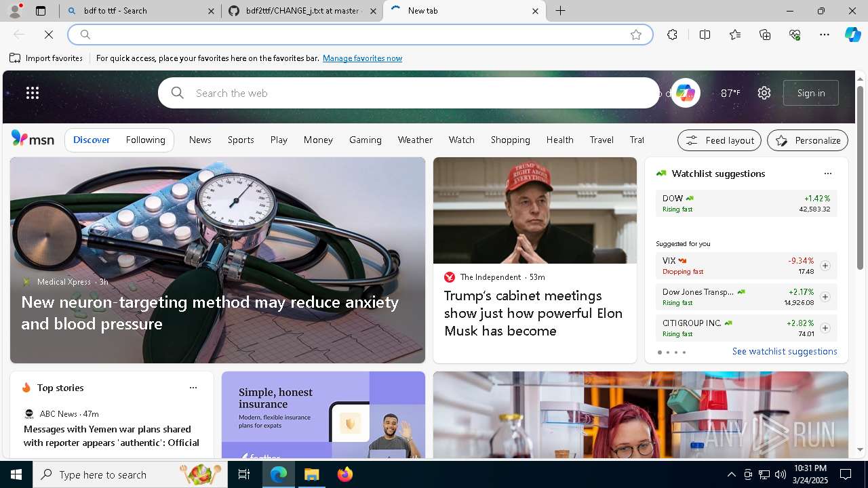
Task: Open split screen view
Action: pyautogui.click(x=705, y=35)
